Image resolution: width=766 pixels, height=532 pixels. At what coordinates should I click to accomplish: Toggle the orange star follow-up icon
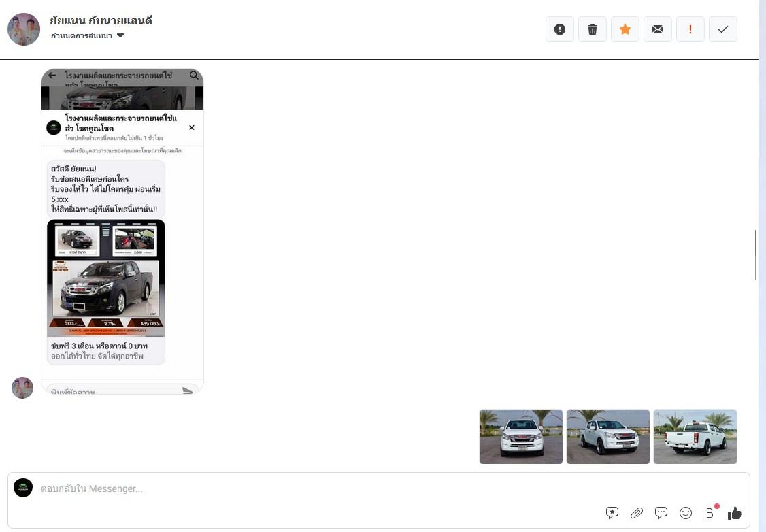(x=625, y=29)
